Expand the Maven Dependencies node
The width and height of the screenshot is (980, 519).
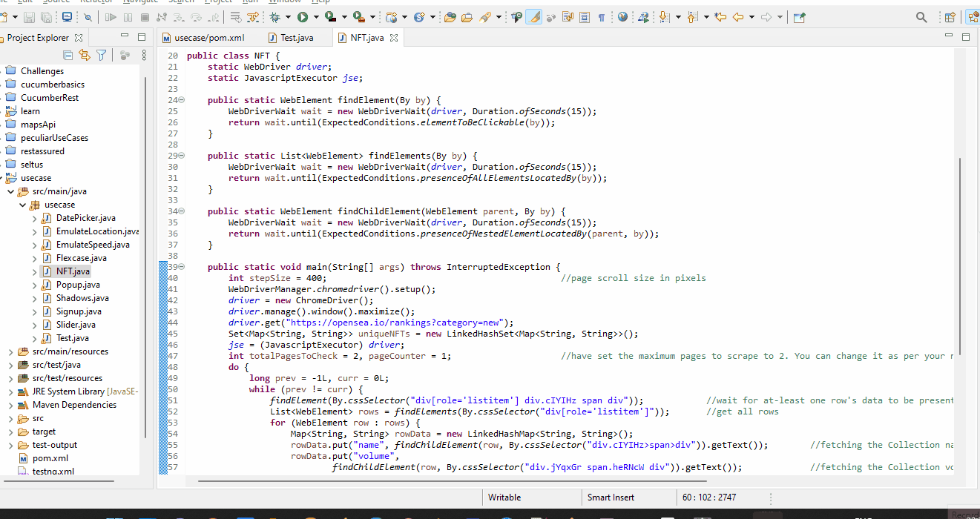tap(10, 405)
